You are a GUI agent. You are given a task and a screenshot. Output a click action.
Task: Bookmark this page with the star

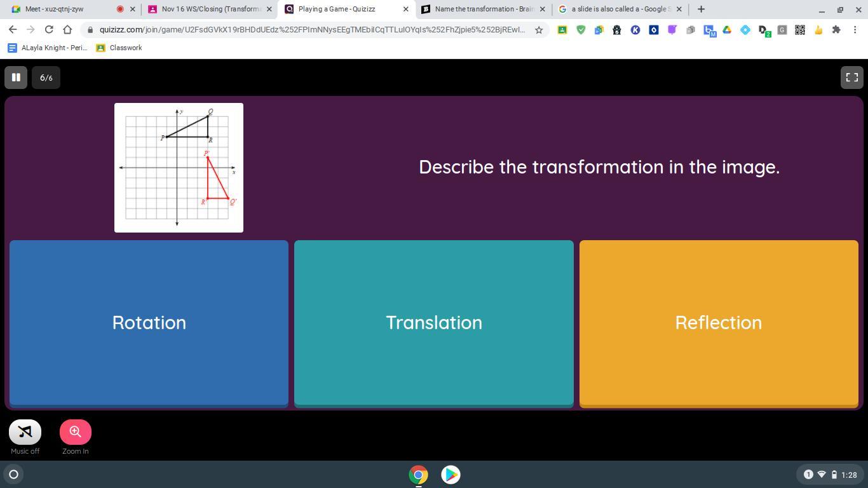539,30
